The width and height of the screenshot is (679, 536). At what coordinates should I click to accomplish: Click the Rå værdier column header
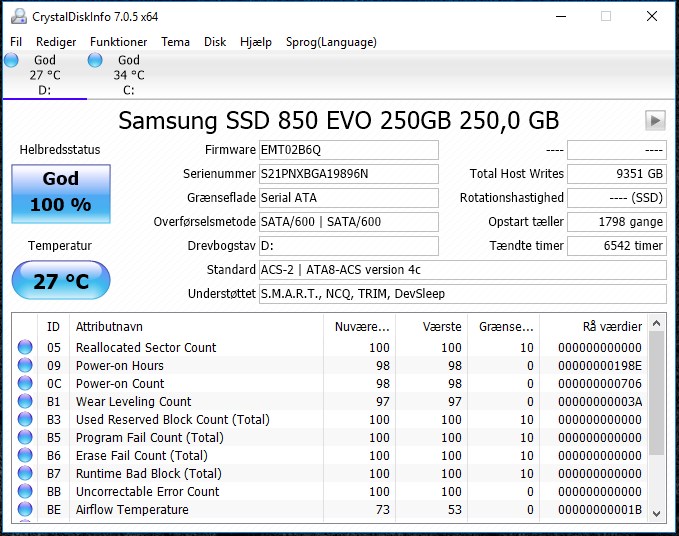[594, 326]
